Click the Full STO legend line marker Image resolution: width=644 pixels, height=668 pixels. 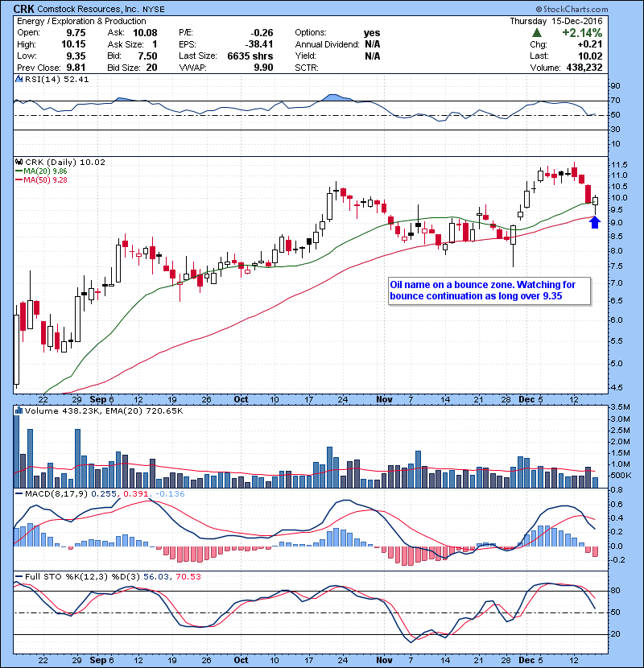(x=19, y=577)
